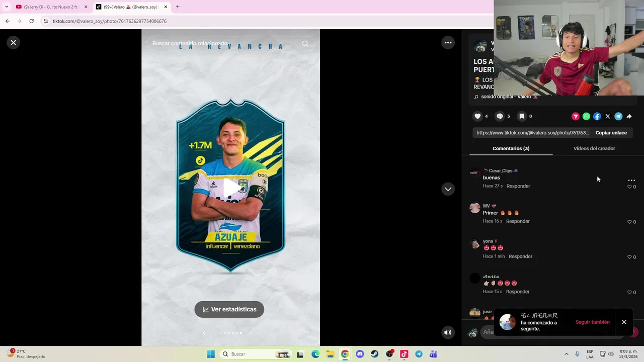This screenshot has width=644, height=362.
Task: Switch to 'Videos del creador' tab
Action: point(594,148)
